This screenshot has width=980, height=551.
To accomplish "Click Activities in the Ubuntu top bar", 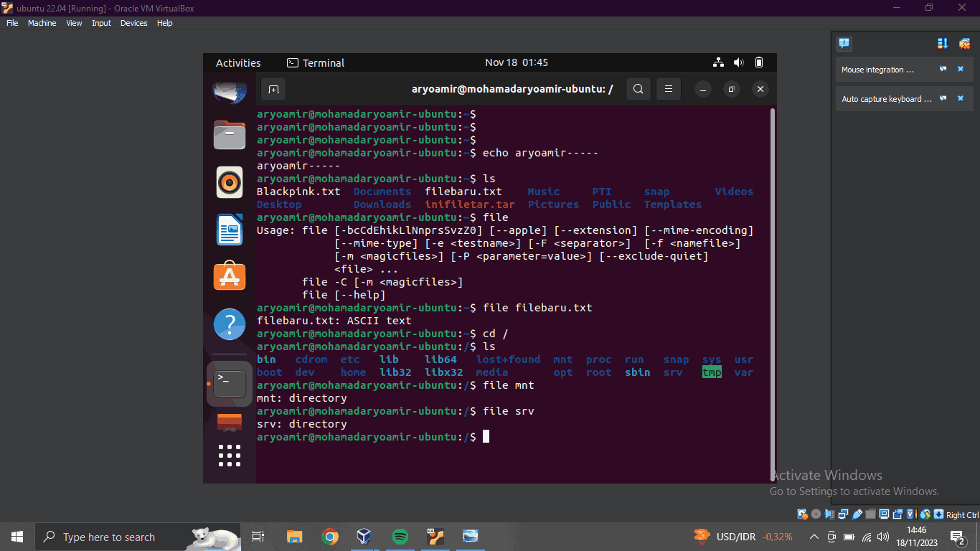I will tap(238, 63).
